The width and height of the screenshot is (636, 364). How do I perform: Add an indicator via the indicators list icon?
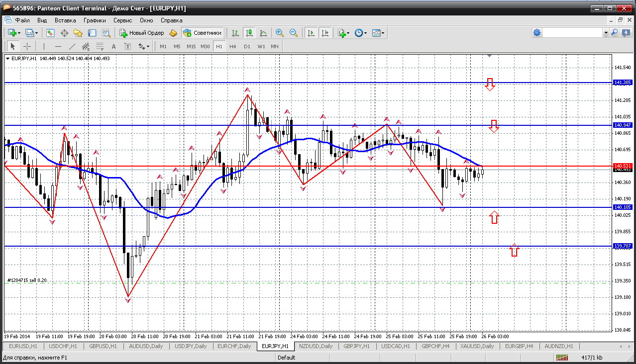(341, 33)
